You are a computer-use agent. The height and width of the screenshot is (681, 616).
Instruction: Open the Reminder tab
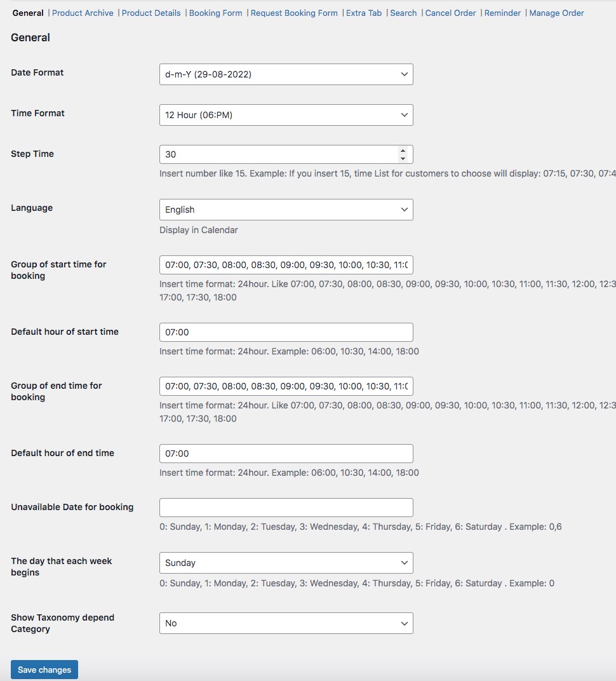(x=502, y=13)
